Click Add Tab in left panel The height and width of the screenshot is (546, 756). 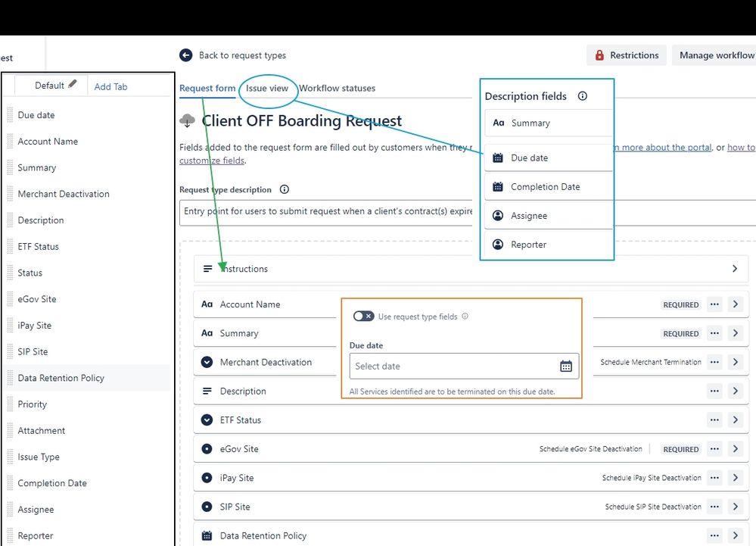click(111, 87)
